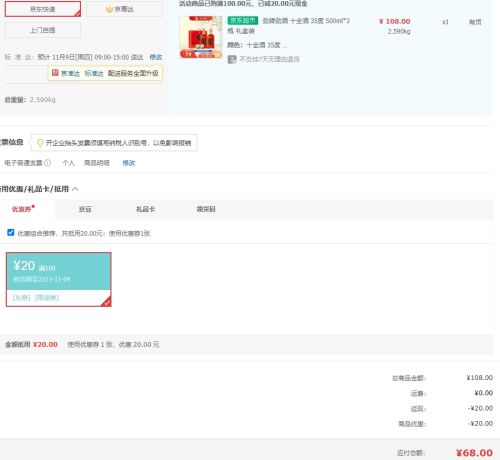Click 金额抵用 ¥20.00 summary amount

[x=45, y=344]
